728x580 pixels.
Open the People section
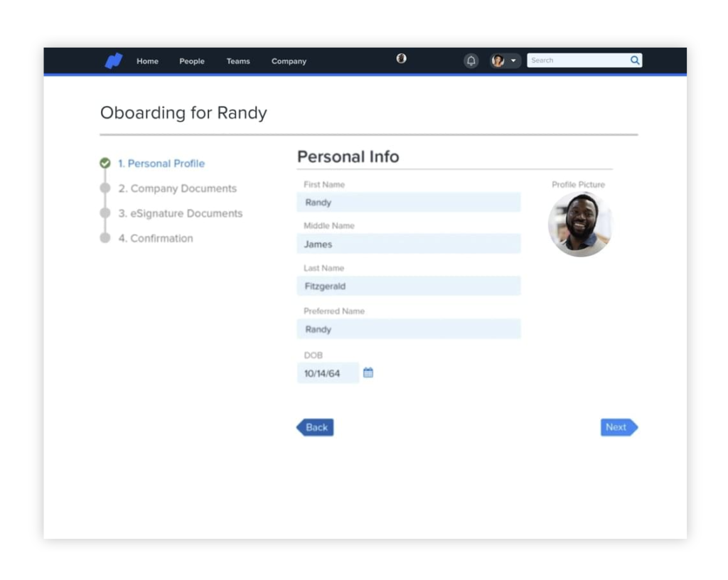click(x=191, y=61)
